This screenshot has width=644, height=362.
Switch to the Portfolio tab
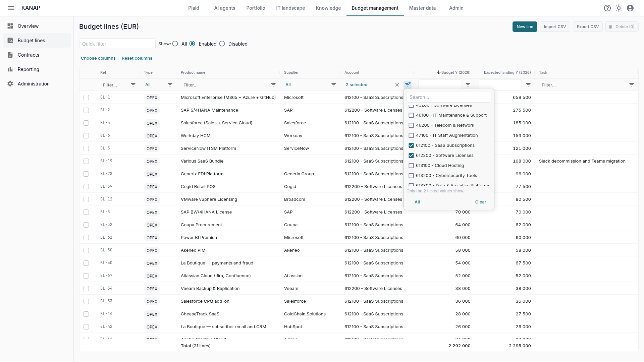pyautogui.click(x=256, y=8)
